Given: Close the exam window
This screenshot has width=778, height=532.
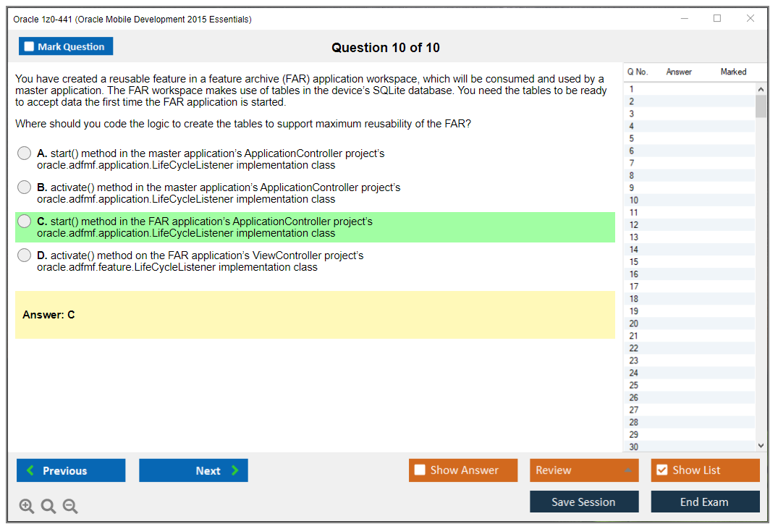Looking at the screenshot, I should 750,18.
